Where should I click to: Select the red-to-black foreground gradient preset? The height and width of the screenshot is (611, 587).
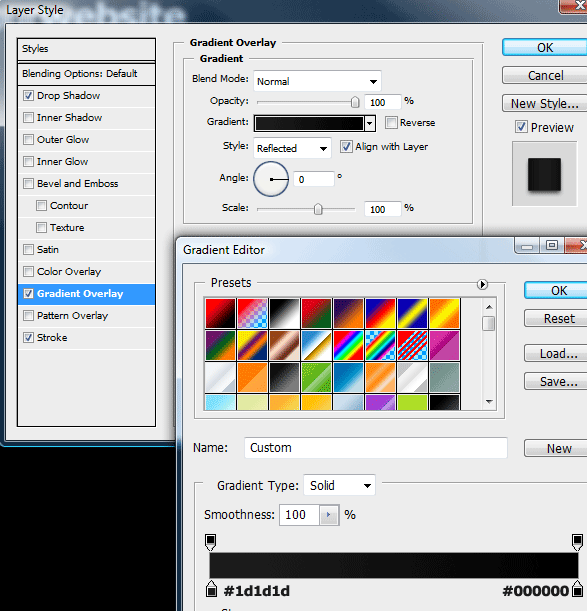(220, 313)
